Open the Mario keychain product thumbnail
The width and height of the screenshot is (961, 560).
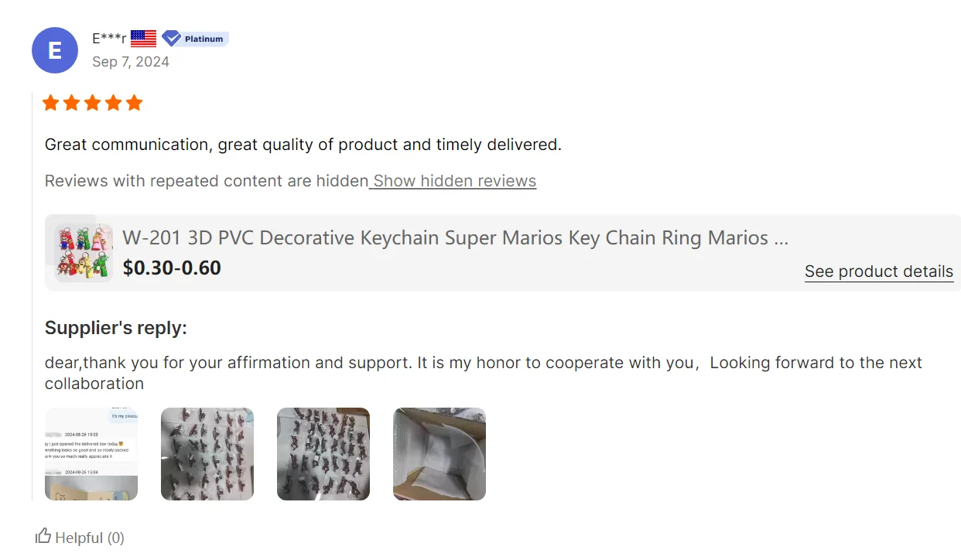coord(84,252)
